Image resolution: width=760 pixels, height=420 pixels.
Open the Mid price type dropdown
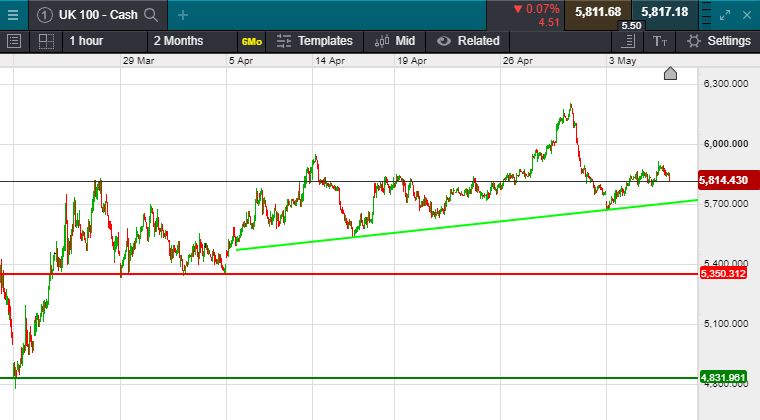point(395,41)
